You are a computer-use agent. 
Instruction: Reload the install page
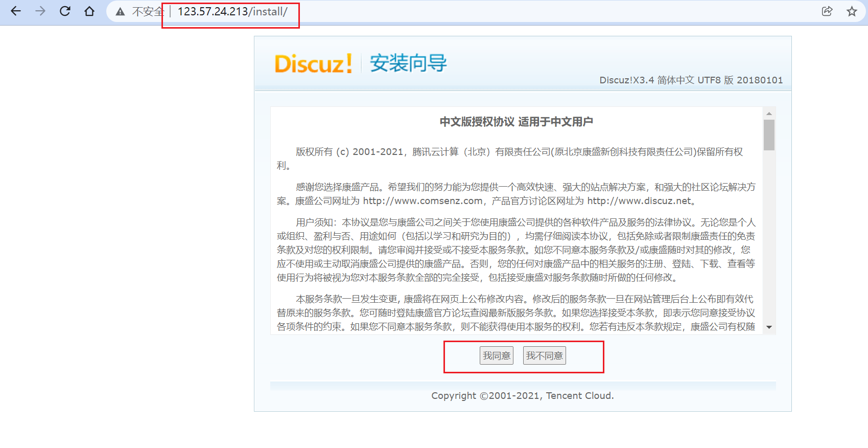point(65,11)
